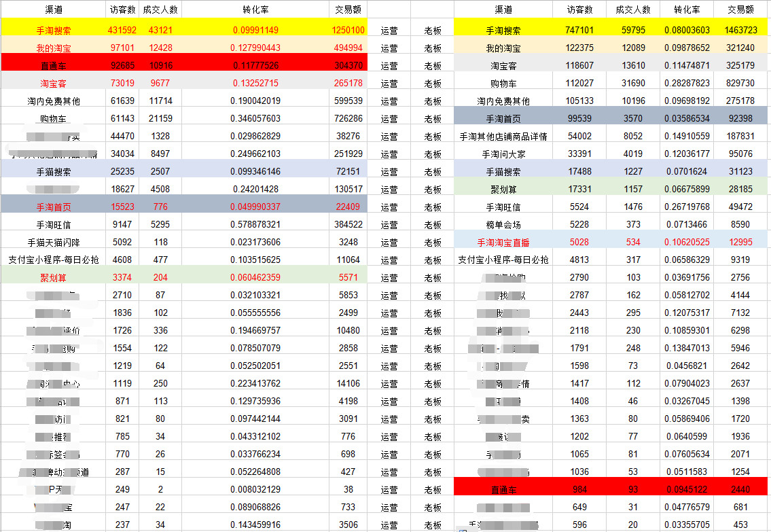Screen dimensions: 771x532
Task: Select the visitor count 747101
Action: [x=579, y=30]
